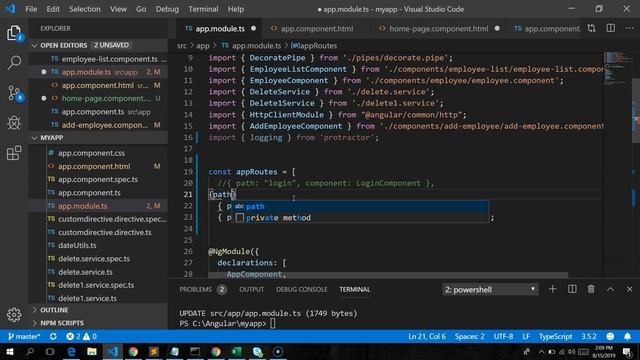
Task: Click the master branch indicator in status bar
Action: coord(24,336)
